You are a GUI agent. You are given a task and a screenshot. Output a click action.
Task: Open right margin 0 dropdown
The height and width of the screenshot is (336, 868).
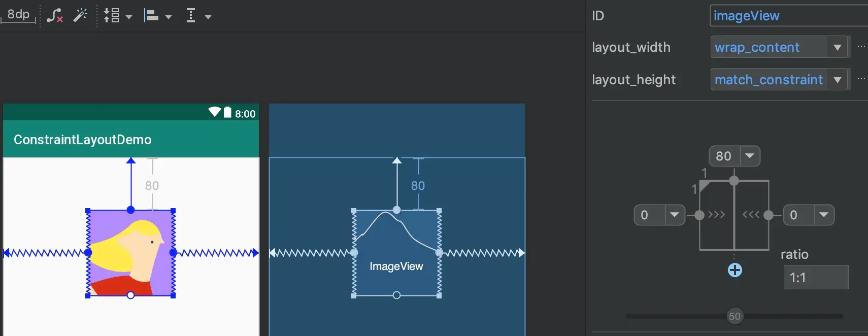[x=824, y=215]
